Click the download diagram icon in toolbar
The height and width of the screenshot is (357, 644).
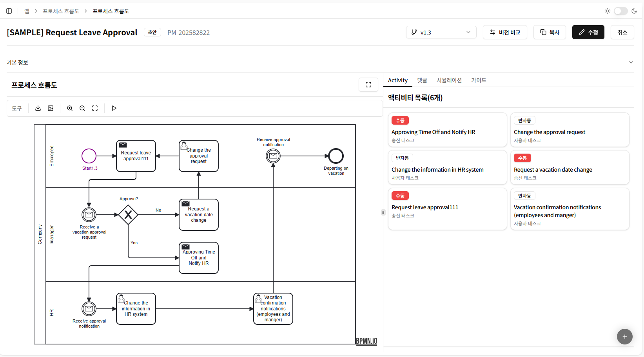pyautogui.click(x=38, y=108)
